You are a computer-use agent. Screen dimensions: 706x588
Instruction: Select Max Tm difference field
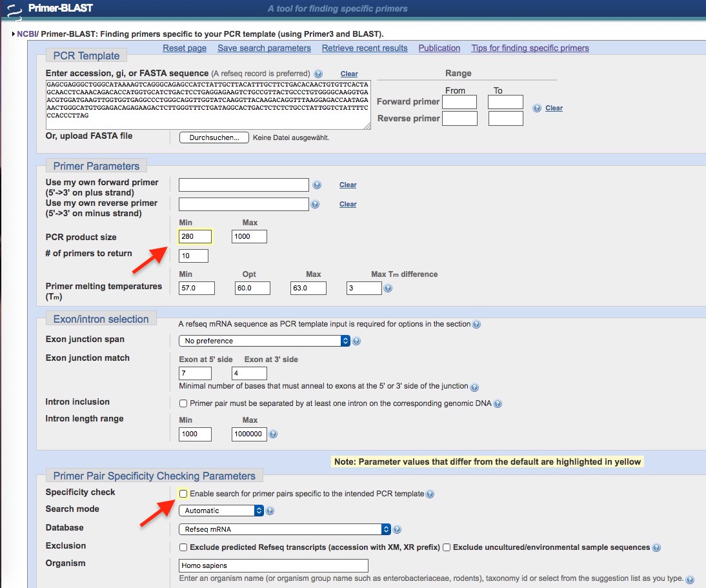click(364, 288)
